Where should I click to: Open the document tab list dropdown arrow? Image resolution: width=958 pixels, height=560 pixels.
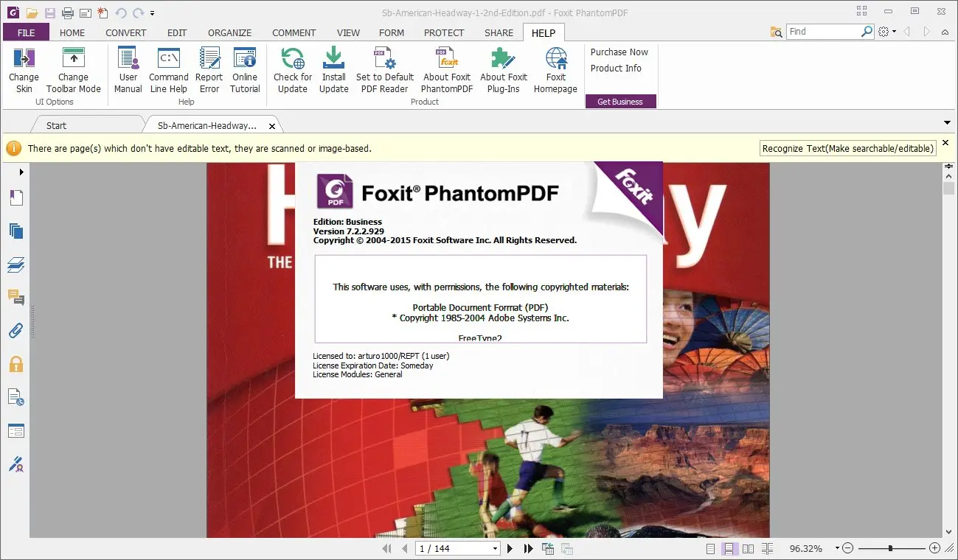[948, 122]
